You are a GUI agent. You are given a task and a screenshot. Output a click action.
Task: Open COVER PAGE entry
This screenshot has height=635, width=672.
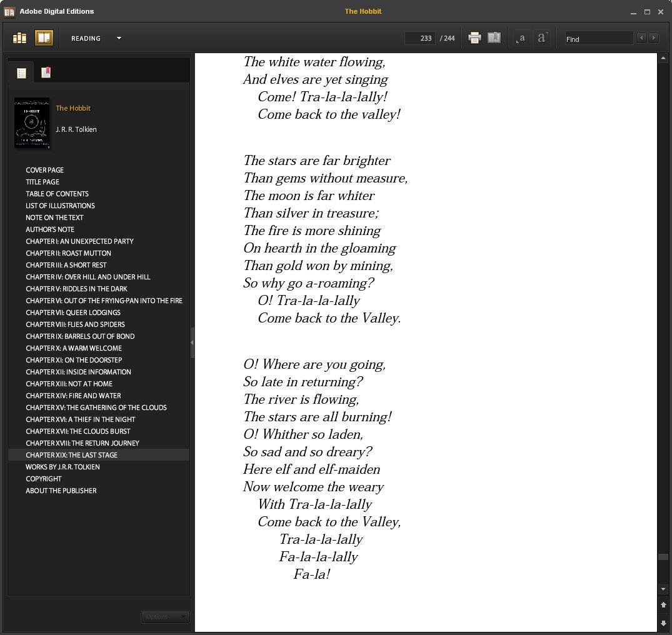click(x=44, y=170)
